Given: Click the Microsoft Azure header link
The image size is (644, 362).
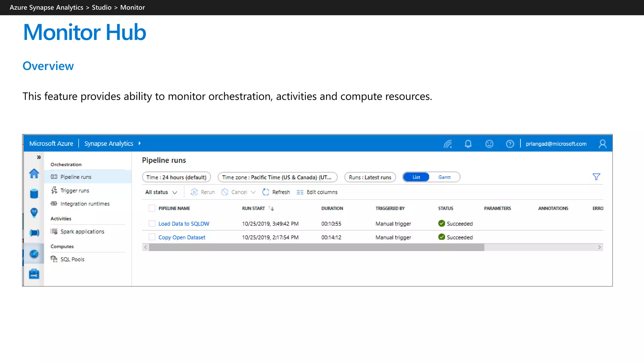Looking at the screenshot, I should coord(51,143).
